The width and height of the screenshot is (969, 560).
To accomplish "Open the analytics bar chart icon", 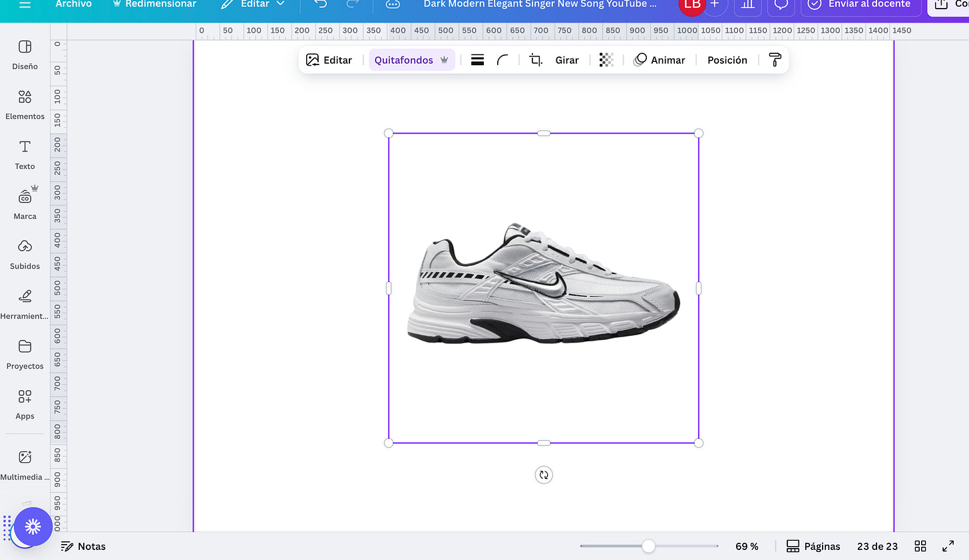I will 748,4.
